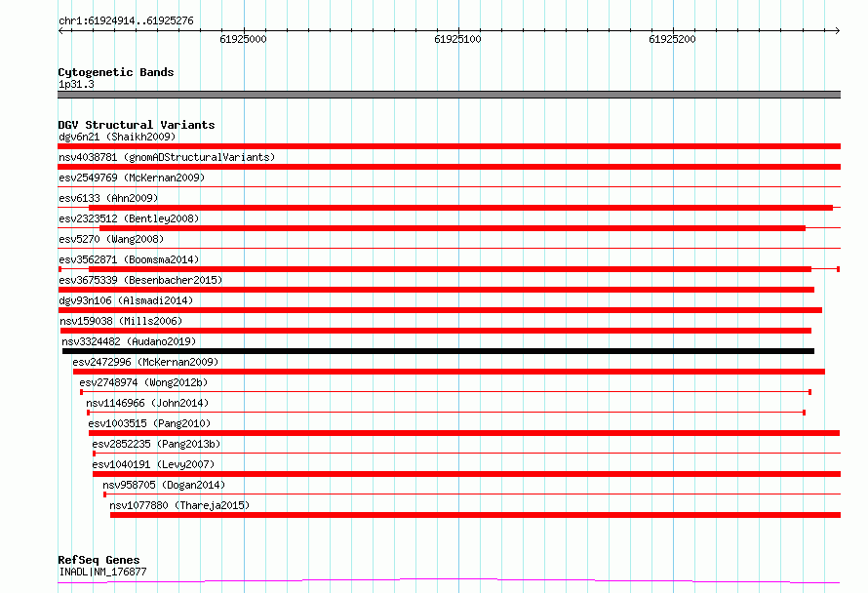The height and width of the screenshot is (593, 868).
Task: Click the magenta INADL gene line
Action: tap(449, 580)
